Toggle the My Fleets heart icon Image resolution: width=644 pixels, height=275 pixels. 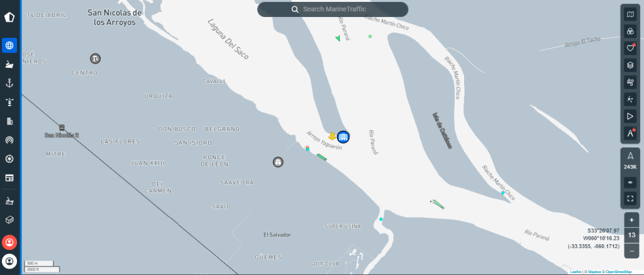click(630, 48)
